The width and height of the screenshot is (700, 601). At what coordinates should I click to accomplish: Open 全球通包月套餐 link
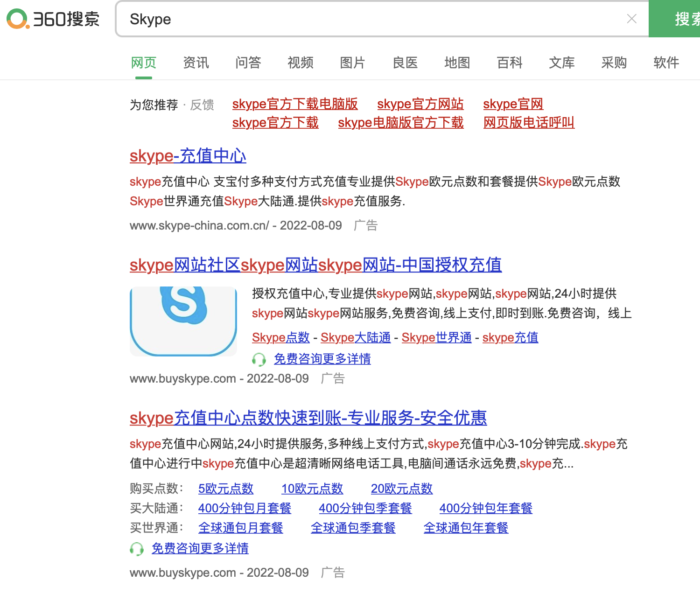pos(241,528)
